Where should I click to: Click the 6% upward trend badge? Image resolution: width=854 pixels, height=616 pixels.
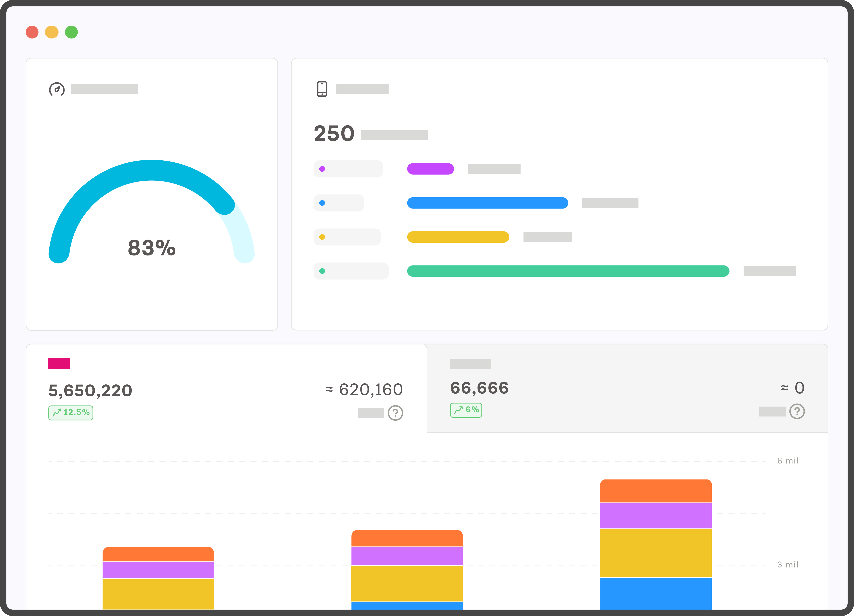466,410
